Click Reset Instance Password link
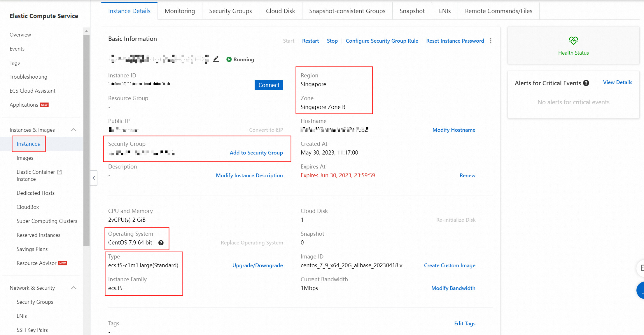The width and height of the screenshot is (644, 335). pos(455,41)
